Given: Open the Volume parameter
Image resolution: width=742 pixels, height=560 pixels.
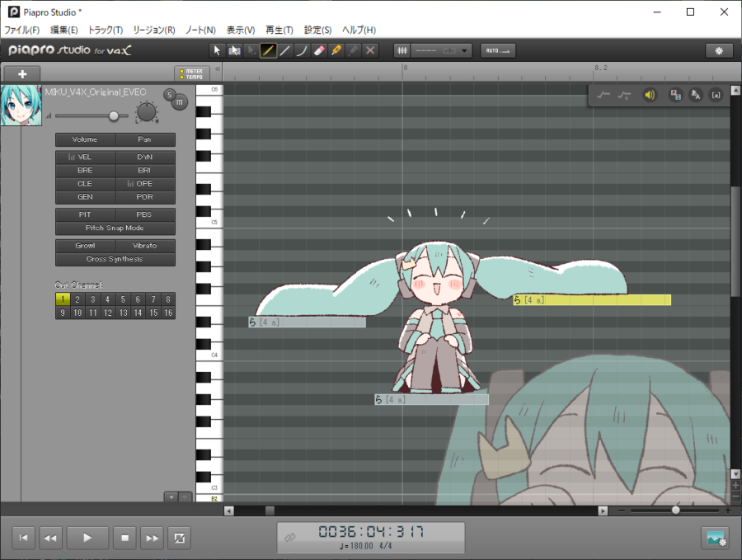Looking at the screenshot, I should tap(85, 139).
